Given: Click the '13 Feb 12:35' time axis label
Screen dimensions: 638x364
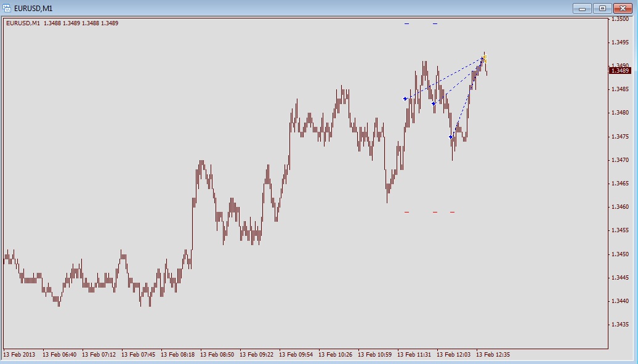Looking at the screenshot, I should pos(493,355).
